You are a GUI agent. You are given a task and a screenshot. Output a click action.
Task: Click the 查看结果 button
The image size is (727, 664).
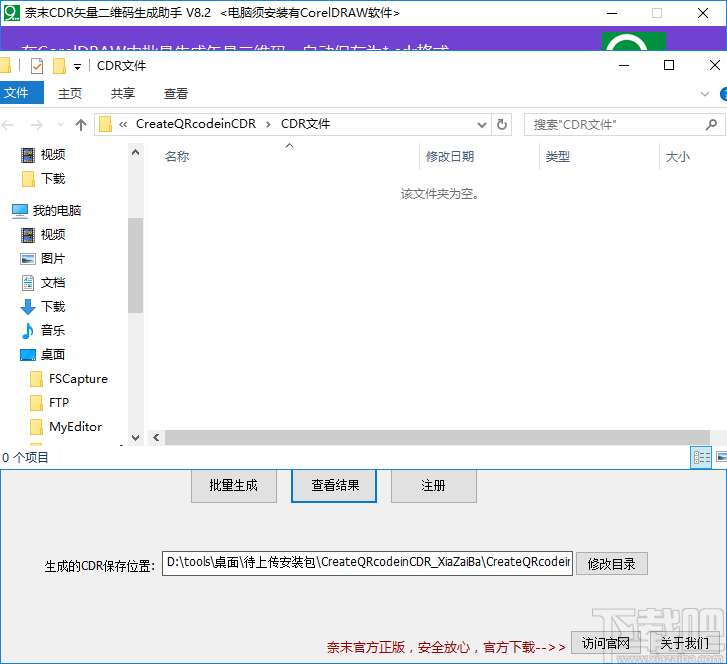(x=334, y=485)
